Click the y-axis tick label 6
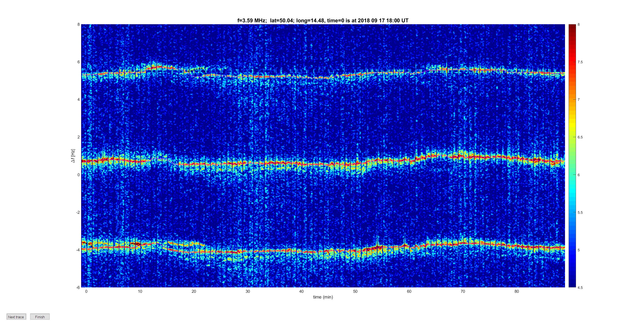The width and height of the screenshot is (644, 323). point(79,62)
